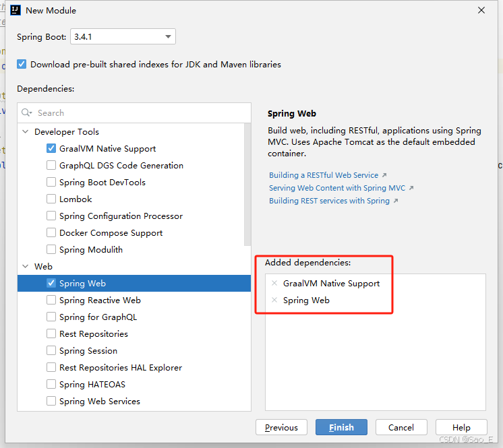This screenshot has width=503, height=448.
Task: Enable Spring Configuration Processor checkbox
Action: (x=51, y=216)
